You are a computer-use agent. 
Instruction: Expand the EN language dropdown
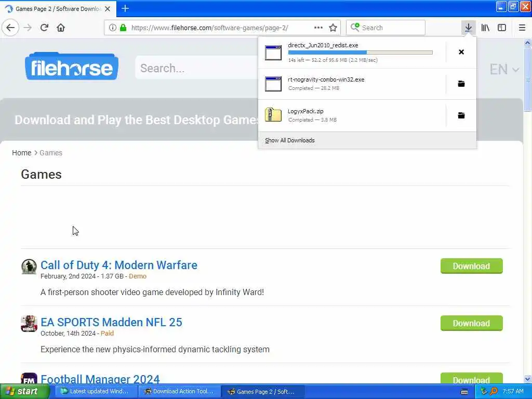tap(504, 69)
